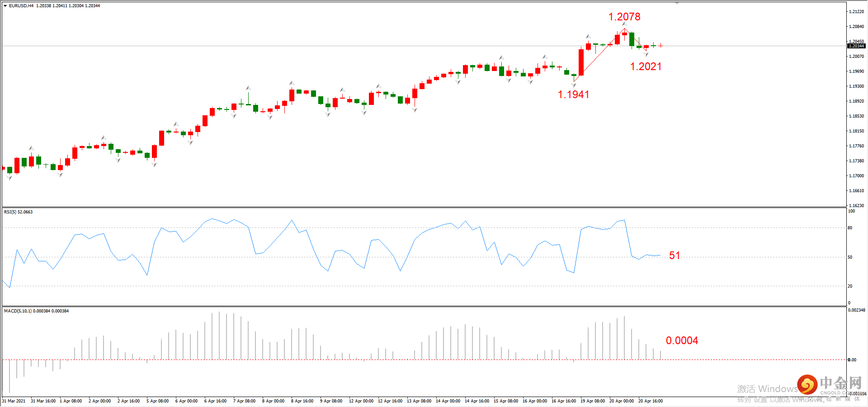
Task: Select the 1.2078 high price annotation
Action: (624, 17)
